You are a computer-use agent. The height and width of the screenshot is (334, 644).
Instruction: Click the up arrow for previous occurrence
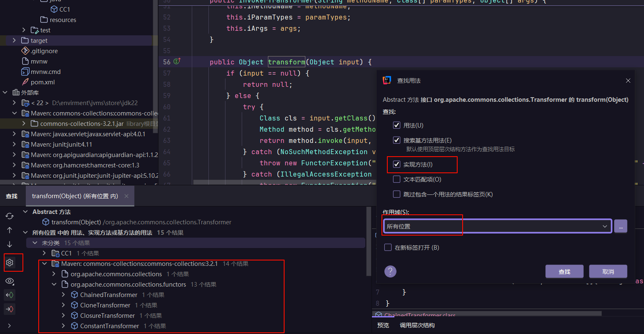[x=10, y=230]
